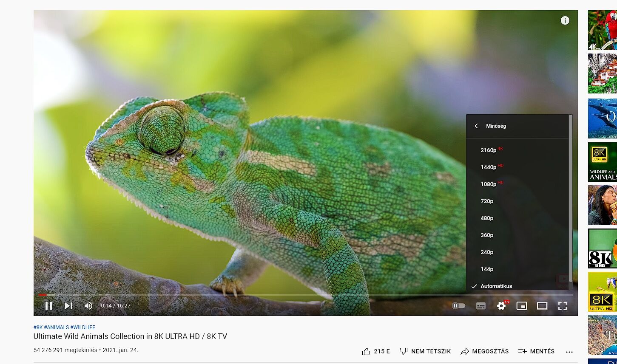Open the #ANIMALS hashtag

pos(57,327)
